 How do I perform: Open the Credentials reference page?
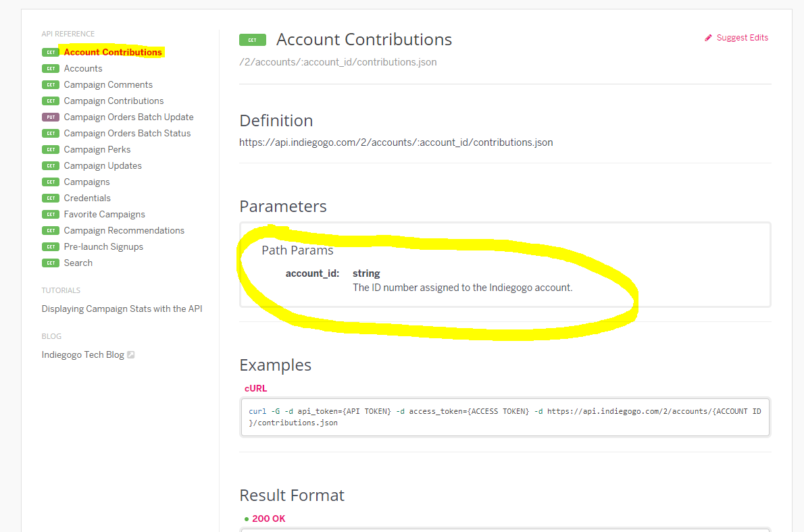click(87, 198)
